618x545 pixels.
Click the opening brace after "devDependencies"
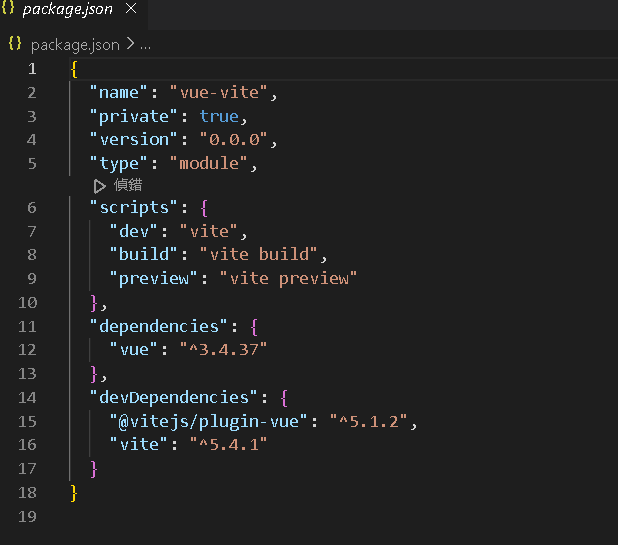285,398
